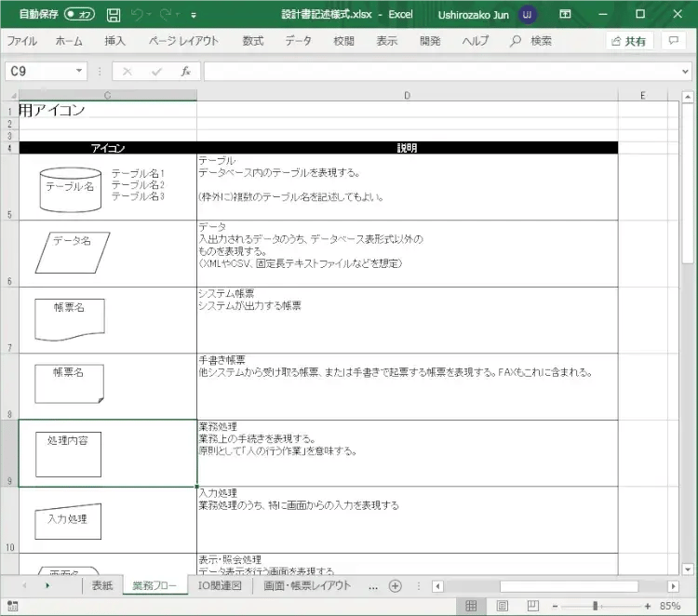Screen dimensions: 698x616
Task: Click the Save icon in title bar
Action: pyautogui.click(x=113, y=15)
